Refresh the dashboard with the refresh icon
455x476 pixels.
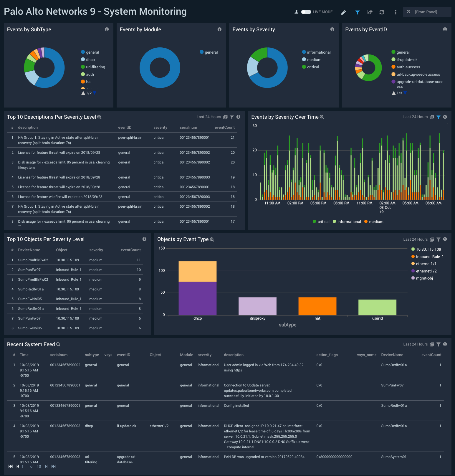[x=382, y=12]
